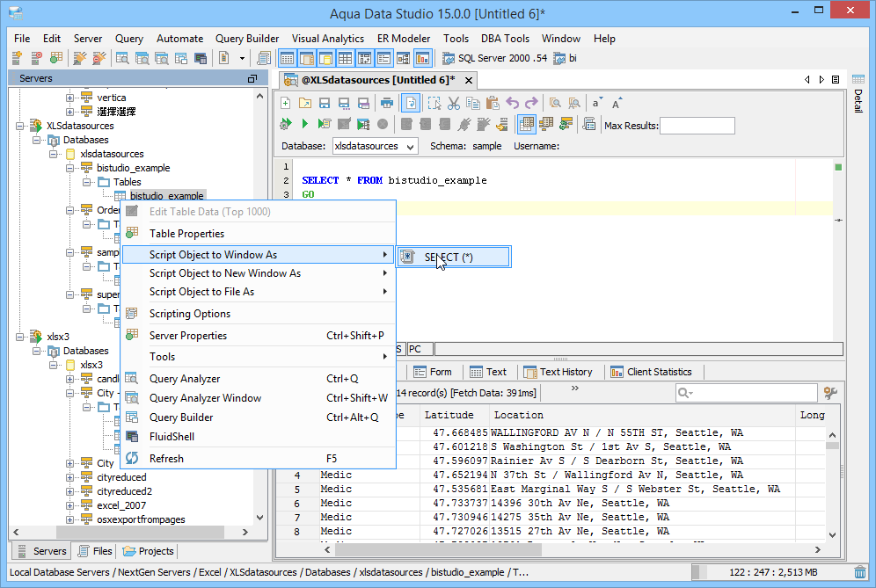Viewport: 876px width, 588px height.
Task: Open the Query Builder menu in menu bar
Action: tap(247, 39)
